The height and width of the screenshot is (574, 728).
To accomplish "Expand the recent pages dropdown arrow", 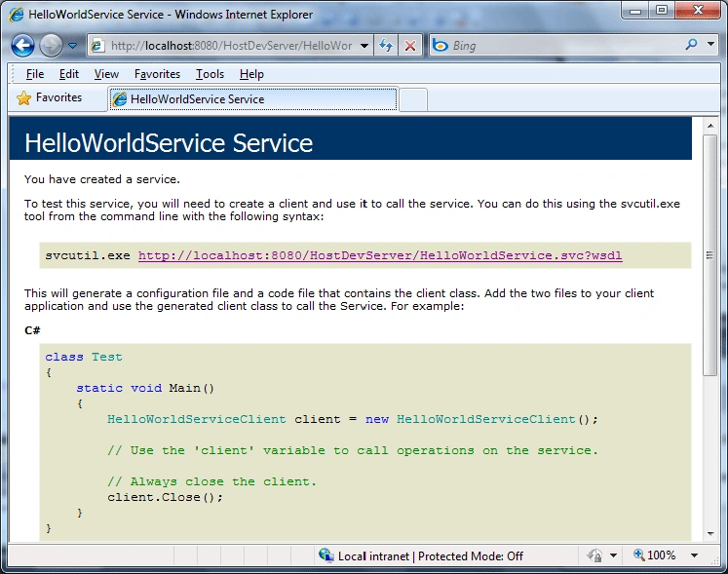I will [x=73, y=46].
